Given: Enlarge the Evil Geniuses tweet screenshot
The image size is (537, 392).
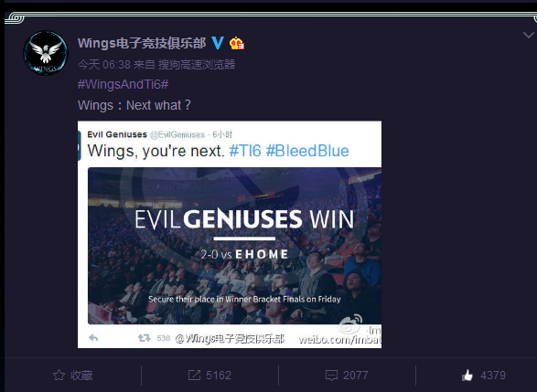Looking at the screenshot, I should (230, 234).
